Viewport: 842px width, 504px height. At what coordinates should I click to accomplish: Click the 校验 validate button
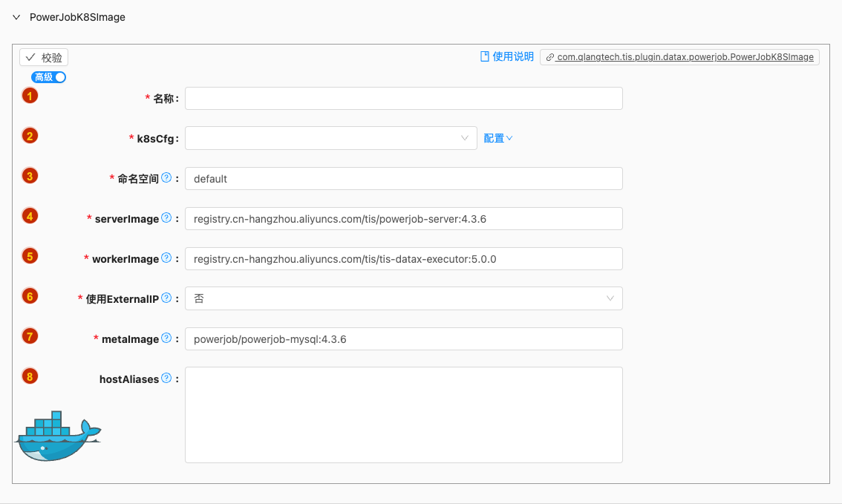44,57
